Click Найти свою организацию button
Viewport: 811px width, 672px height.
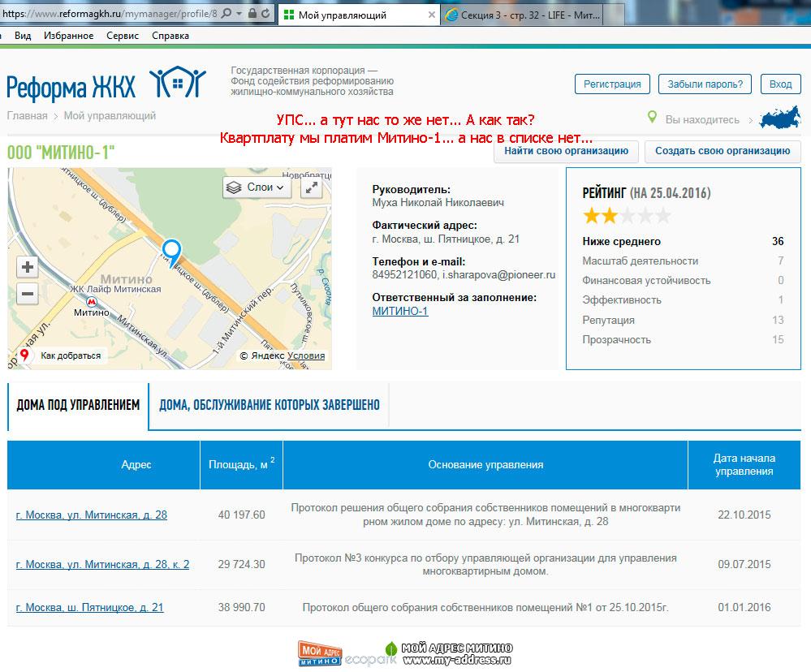pos(567,151)
